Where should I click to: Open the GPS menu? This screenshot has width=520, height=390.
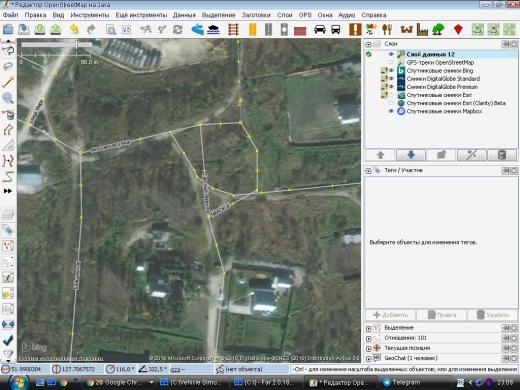[305, 15]
